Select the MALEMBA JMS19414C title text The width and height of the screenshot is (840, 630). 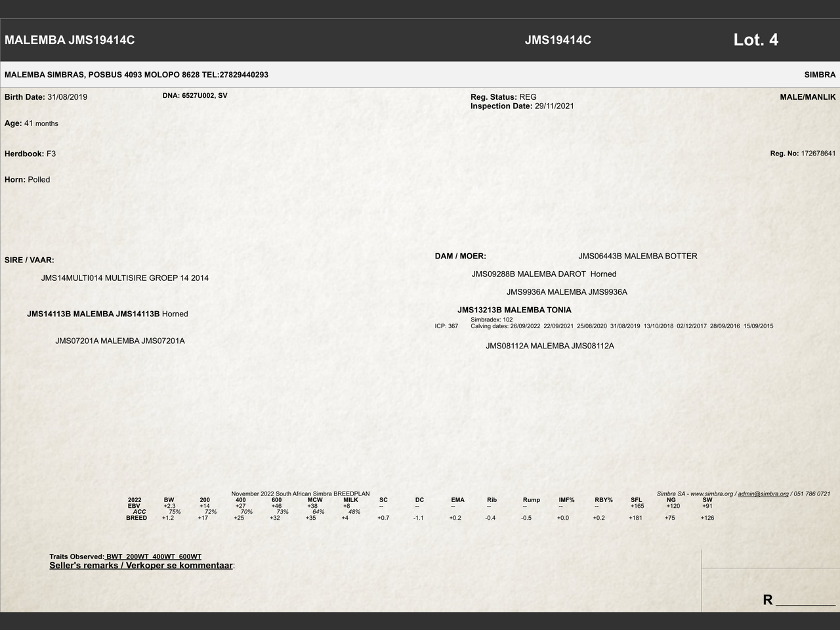70,40
